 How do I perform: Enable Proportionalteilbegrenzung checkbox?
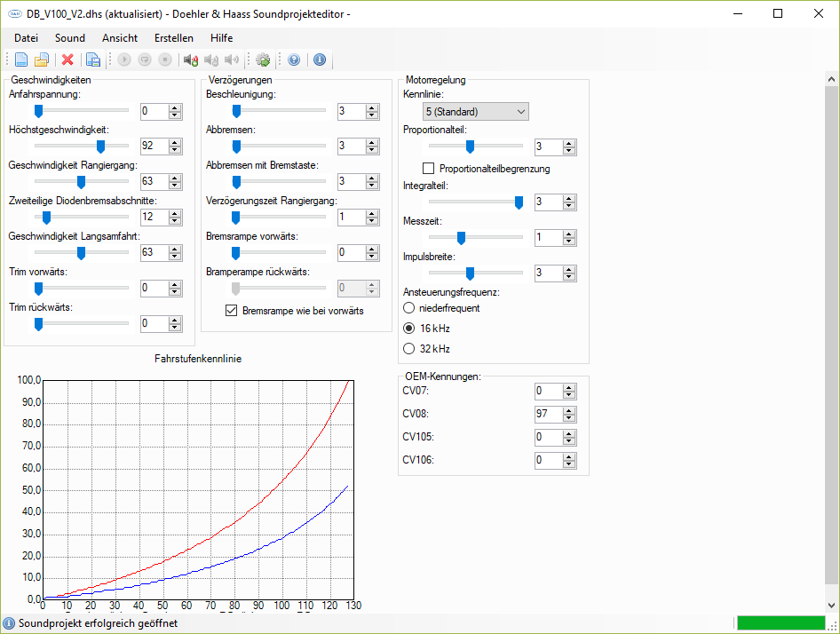[x=428, y=169]
